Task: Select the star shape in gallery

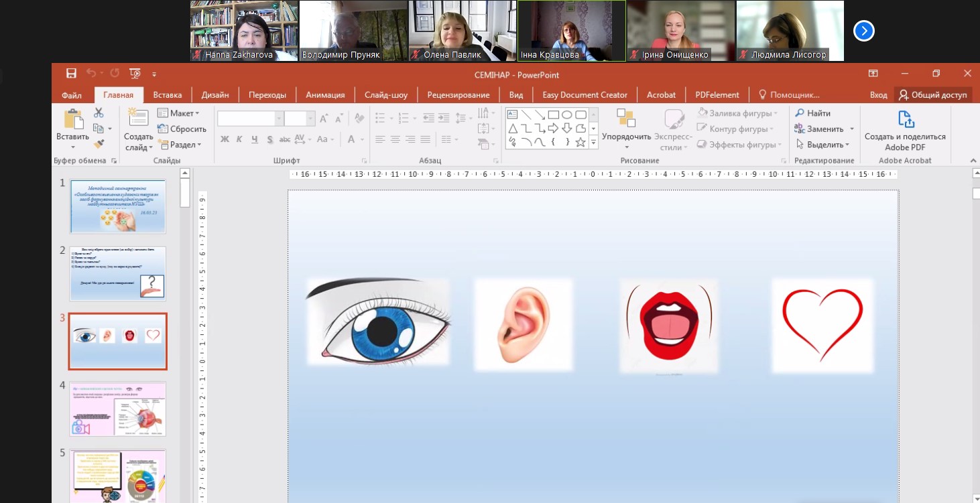Action: click(580, 142)
